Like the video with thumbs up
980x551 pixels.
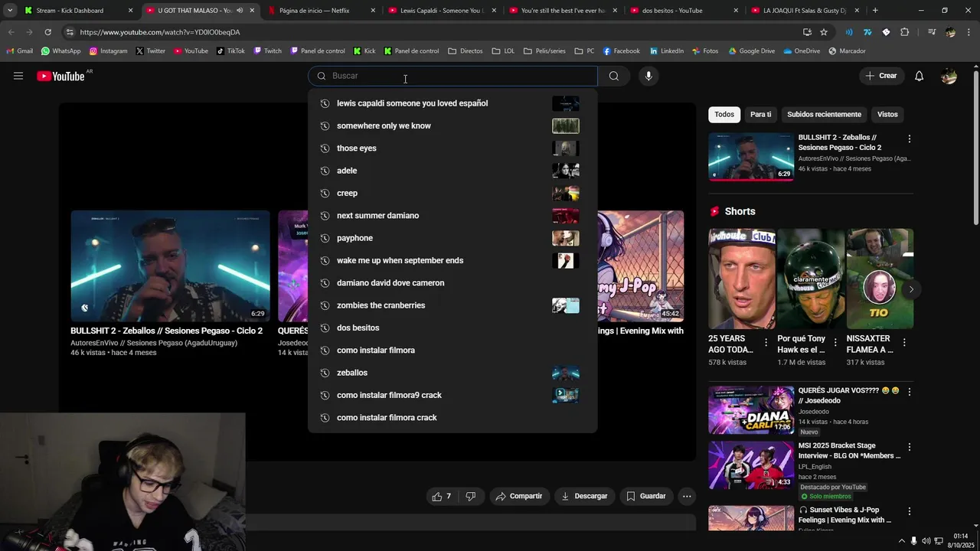[x=441, y=496]
